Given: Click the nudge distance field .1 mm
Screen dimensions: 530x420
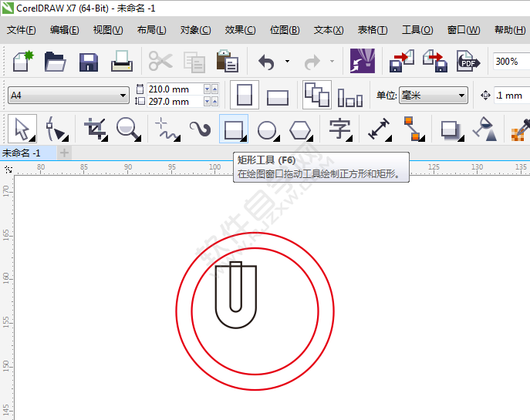Looking at the screenshot, I should [x=512, y=96].
